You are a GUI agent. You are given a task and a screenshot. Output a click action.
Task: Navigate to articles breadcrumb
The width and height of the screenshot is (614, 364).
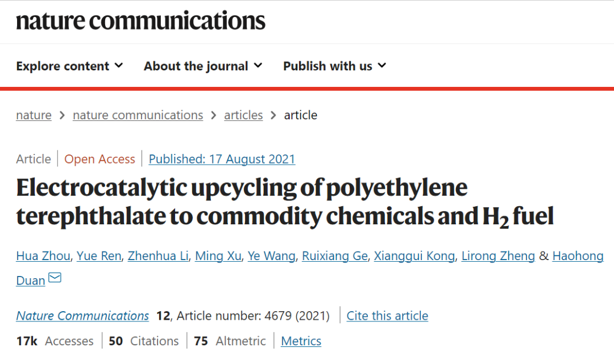coord(243,115)
